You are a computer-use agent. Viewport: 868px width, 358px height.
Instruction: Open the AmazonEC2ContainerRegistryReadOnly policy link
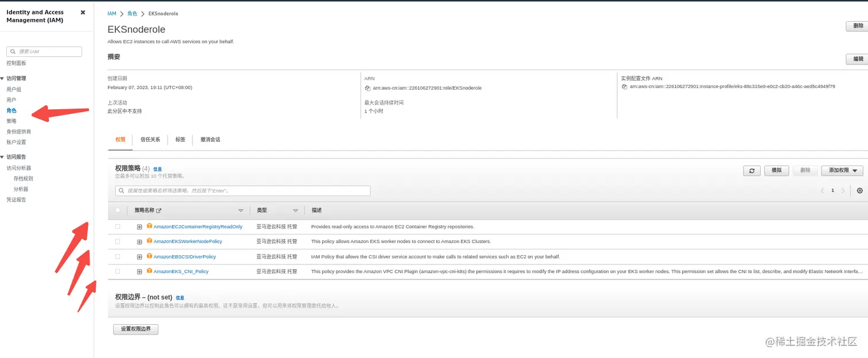pos(198,226)
